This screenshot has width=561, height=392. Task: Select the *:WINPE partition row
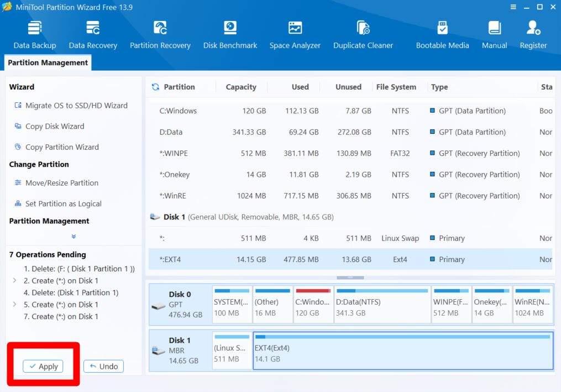click(350, 153)
